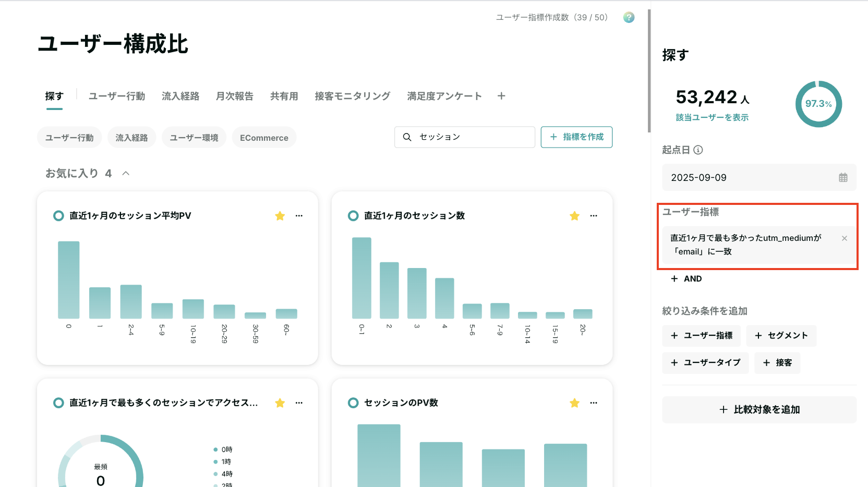Add ユーザータイプ filter condition

point(705,363)
